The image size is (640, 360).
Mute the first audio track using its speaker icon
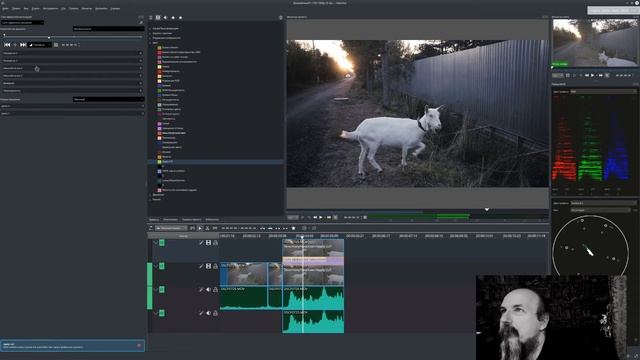208,289
